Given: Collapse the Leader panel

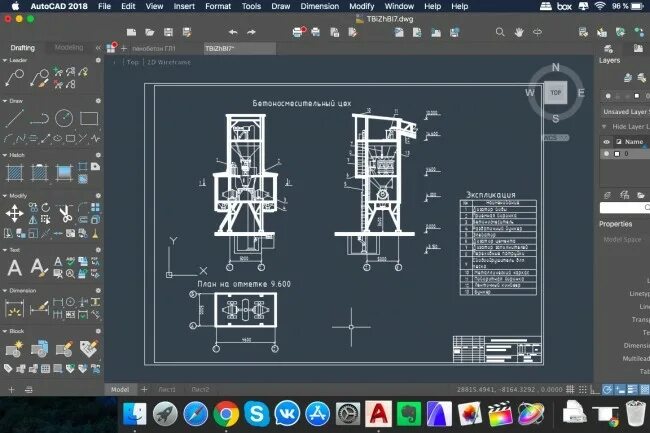Looking at the screenshot, I should tap(5, 60).
